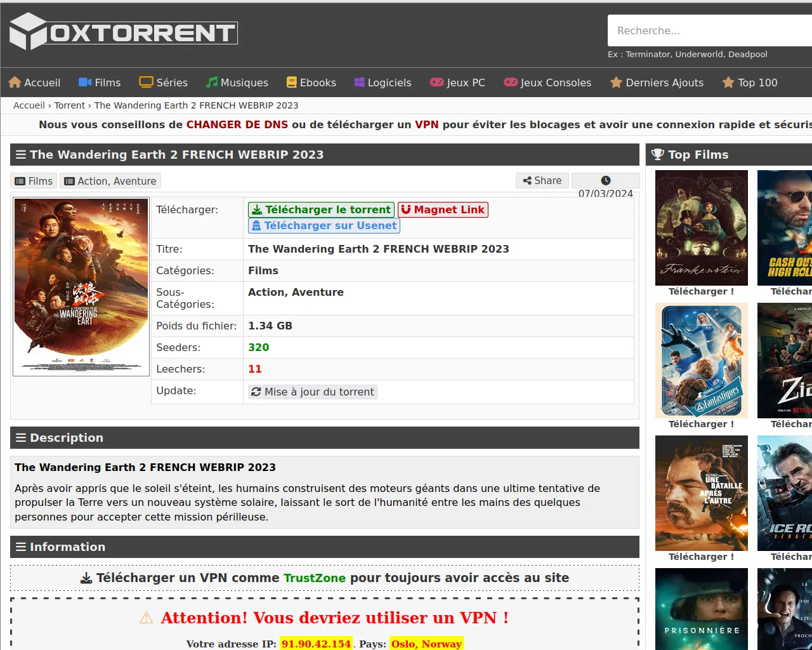This screenshot has width=812, height=650.
Task: Click the title in the Titre row
Action: click(x=379, y=249)
